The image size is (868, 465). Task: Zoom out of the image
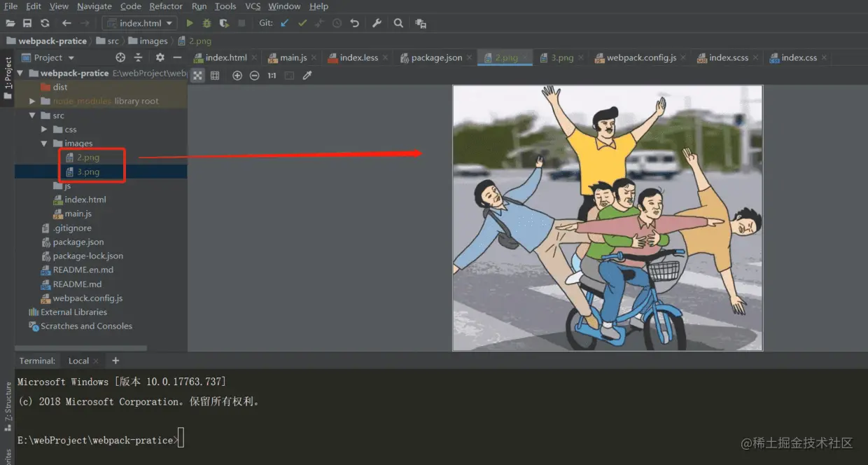click(254, 76)
